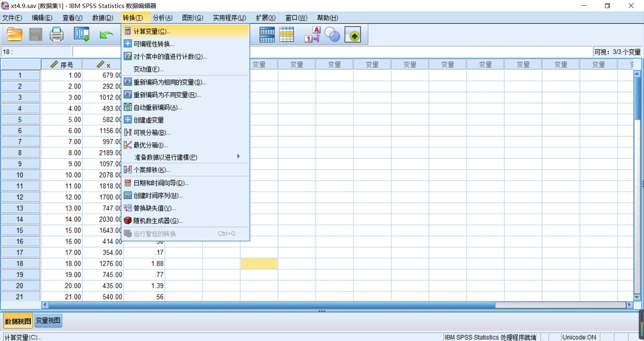Click the 序号 column header
This screenshot has width=644, height=341.
pyautogui.click(x=62, y=65)
